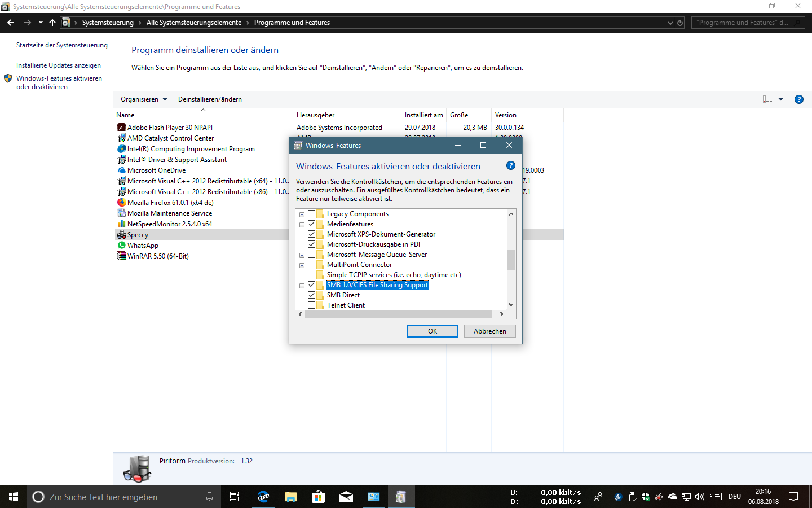Uncheck Microsoft-Druckausgabe in PDF
Image resolution: width=812 pixels, height=508 pixels.
click(x=311, y=244)
